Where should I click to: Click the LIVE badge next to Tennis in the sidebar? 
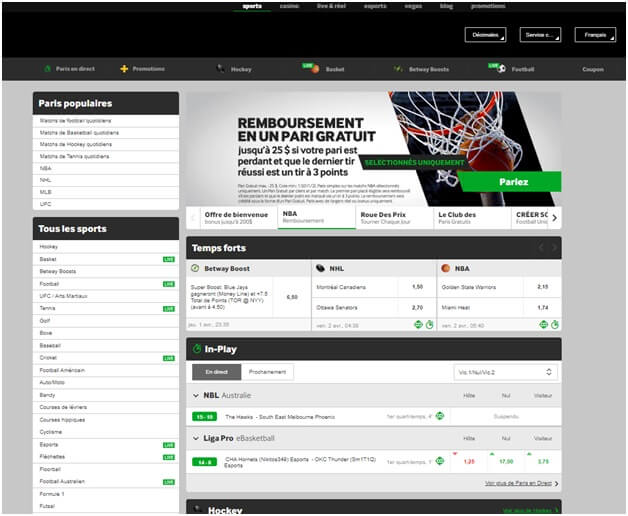(x=169, y=308)
